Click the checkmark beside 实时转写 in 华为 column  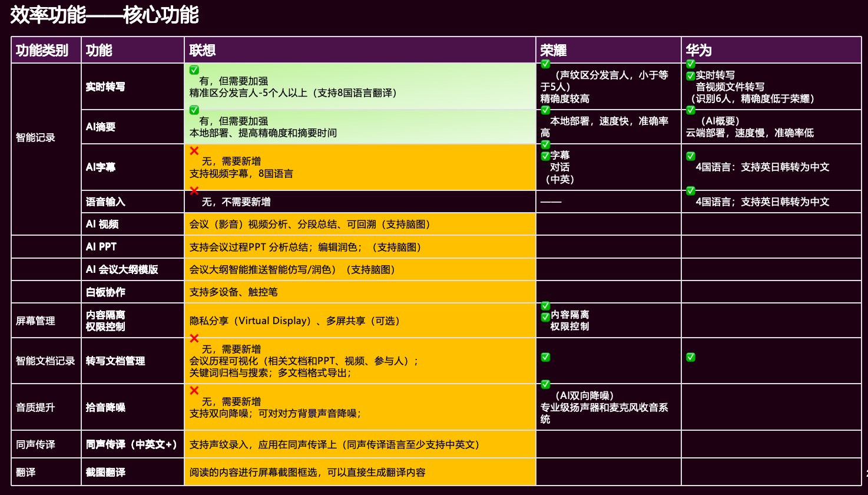click(691, 75)
